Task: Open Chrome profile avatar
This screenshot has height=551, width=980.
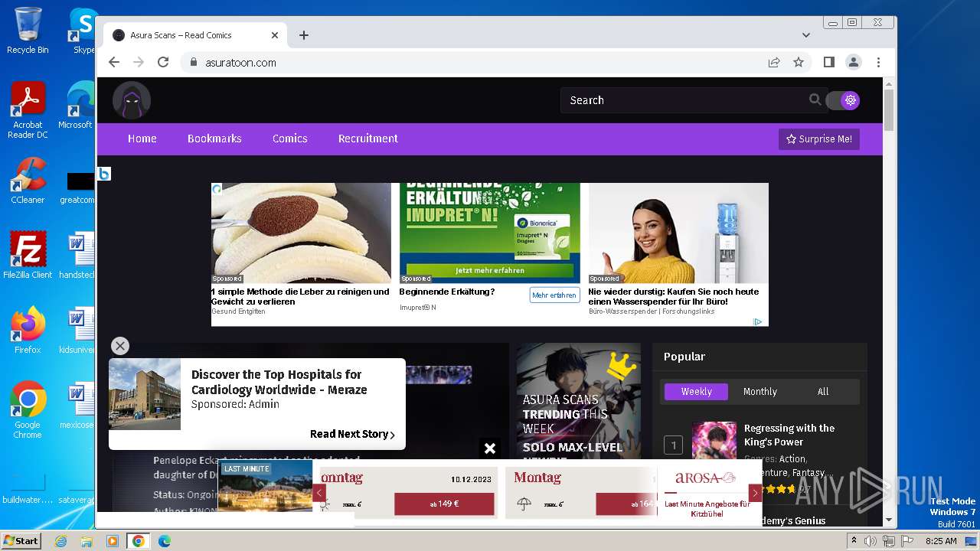Action: [x=853, y=62]
